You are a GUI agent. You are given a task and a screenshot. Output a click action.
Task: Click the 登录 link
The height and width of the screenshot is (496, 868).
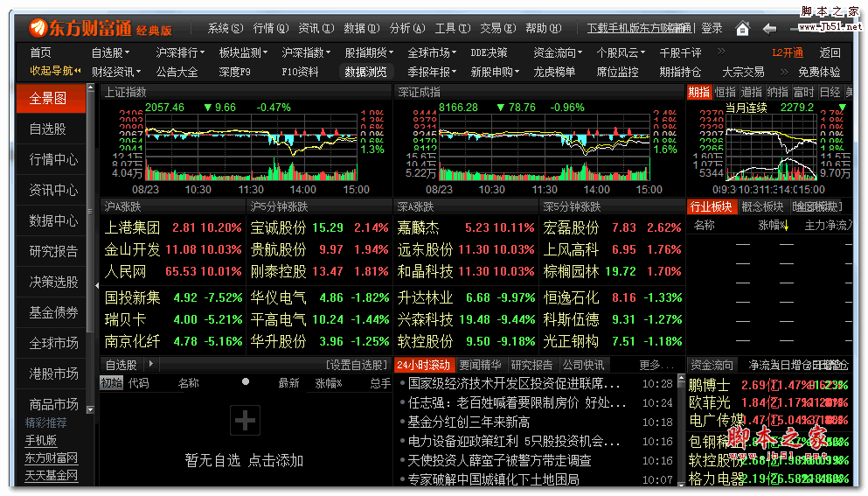712,28
